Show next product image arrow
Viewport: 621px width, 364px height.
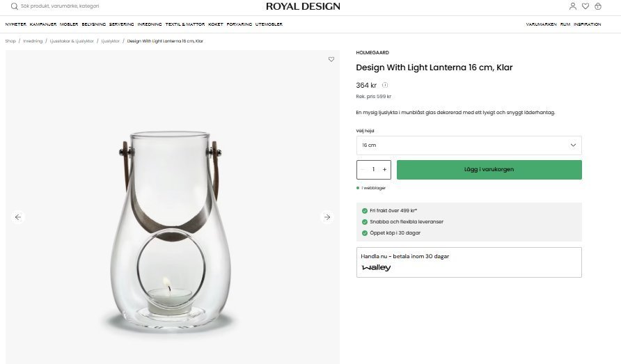click(327, 217)
